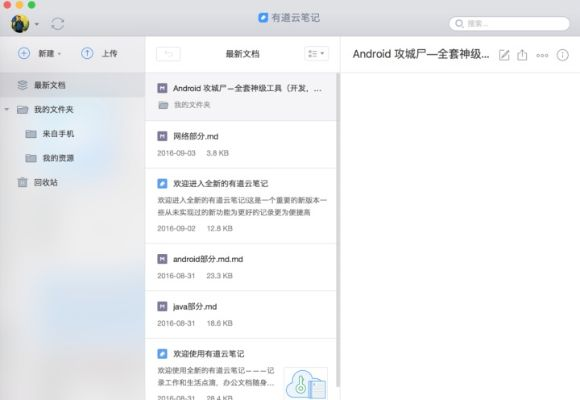580x400 pixels.
Task: Click the edit pencil icon
Action: click(504, 55)
